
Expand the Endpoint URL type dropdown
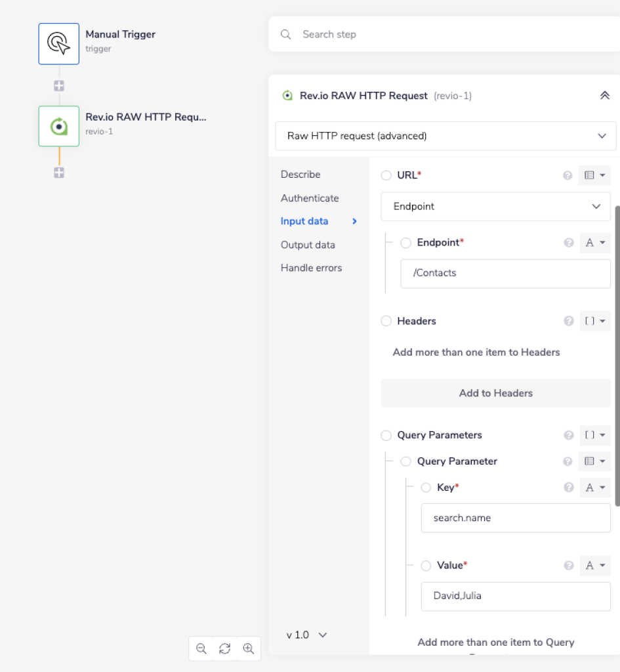pos(495,206)
